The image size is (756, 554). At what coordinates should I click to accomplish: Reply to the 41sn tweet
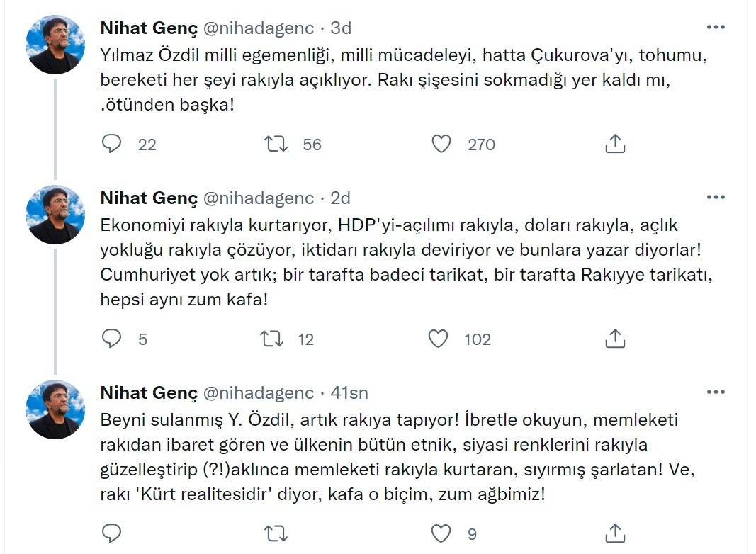[x=112, y=533]
